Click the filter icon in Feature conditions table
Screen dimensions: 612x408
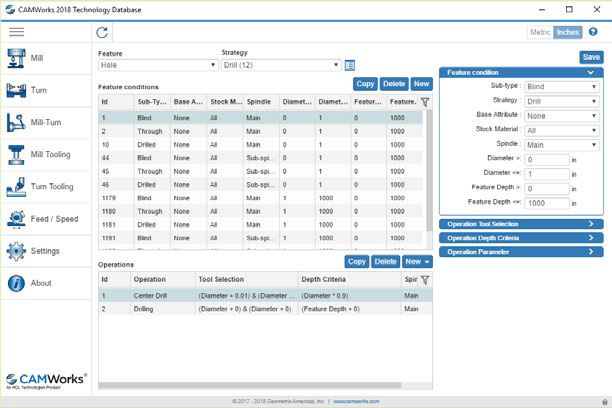425,101
